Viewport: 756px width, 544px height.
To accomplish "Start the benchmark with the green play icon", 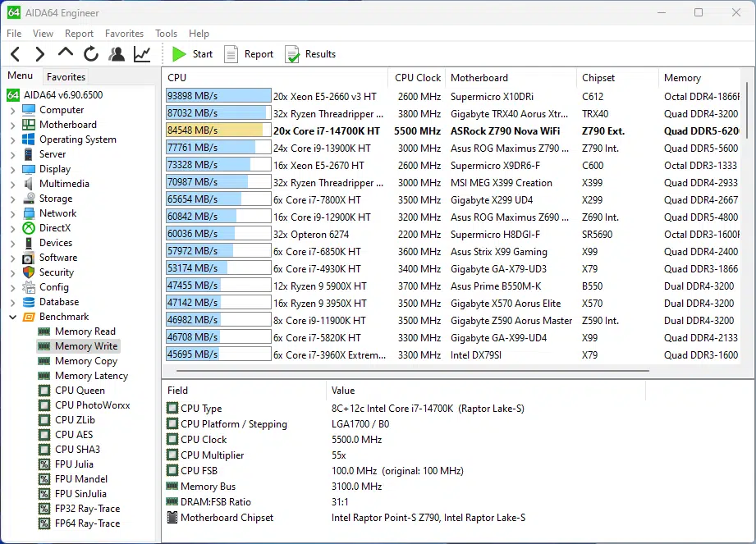I will (x=179, y=54).
